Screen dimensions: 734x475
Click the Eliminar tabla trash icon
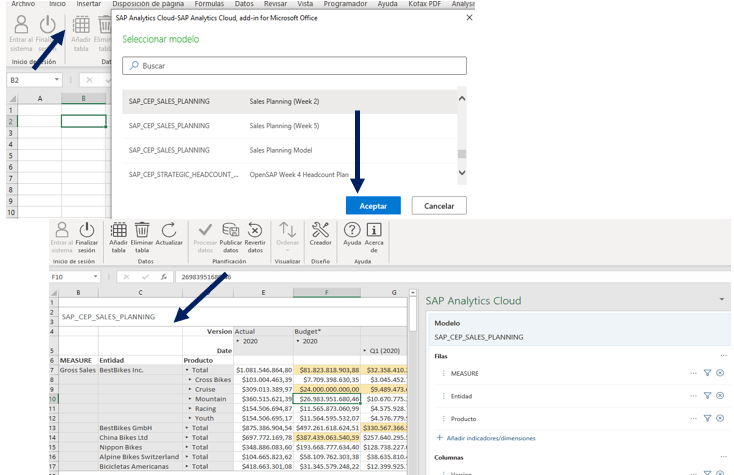pos(143,231)
